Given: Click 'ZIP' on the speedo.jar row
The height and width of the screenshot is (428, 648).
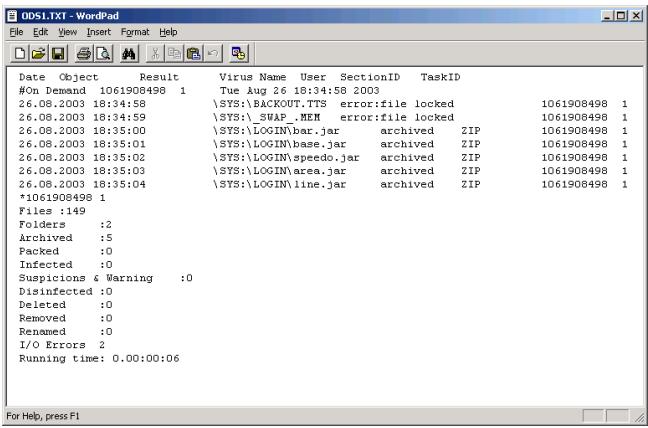Looking at the screenshot, I should point(471,158).
